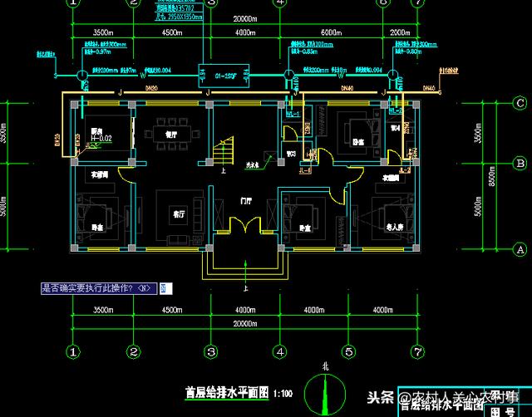The width and height of the screenshot is (532, 417).
Task: Select the staircase symbol in the plan
Action: pyautogui.click(x=224, y=153)
